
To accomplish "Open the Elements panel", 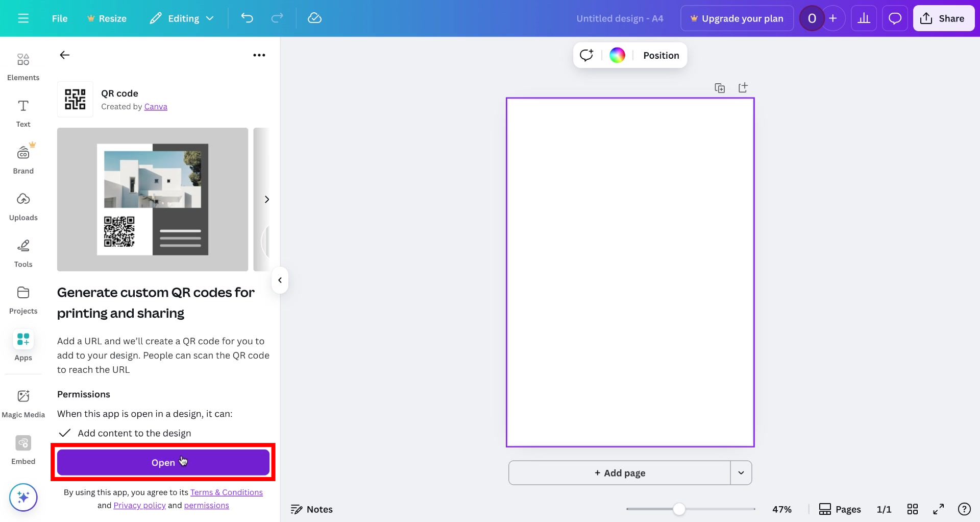I will pyautogui.click(x=23, y=65).
